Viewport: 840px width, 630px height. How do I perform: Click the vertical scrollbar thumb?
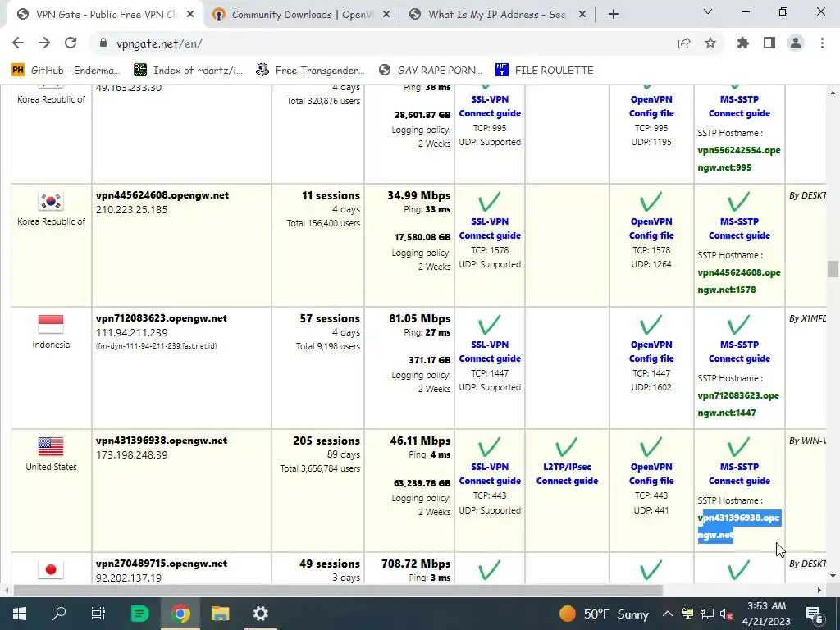coord(833,269)
